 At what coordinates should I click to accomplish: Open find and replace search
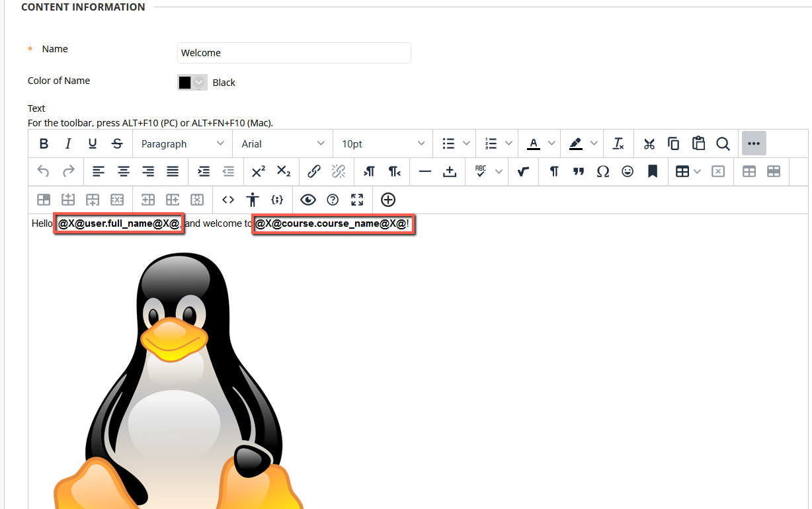pyautogui.click(x=723, y=143)
